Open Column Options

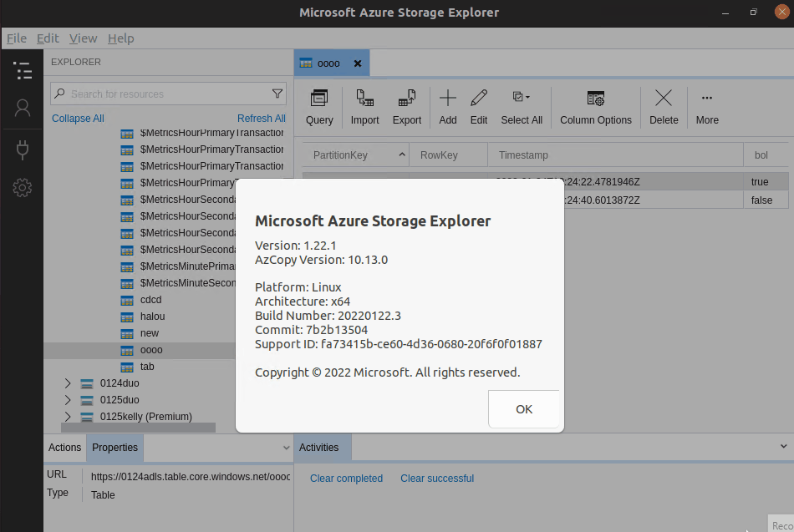tap(595, 107)
